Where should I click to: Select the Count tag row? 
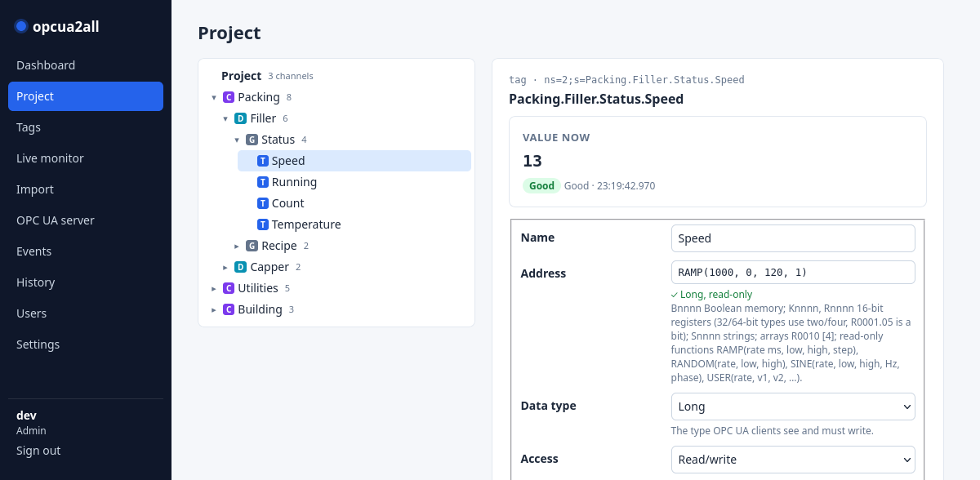pyautogui.click(x=354, y=203)
